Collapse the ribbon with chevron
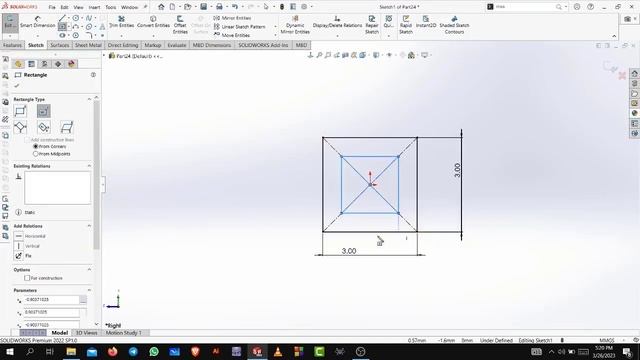This screenshot has height=360, width=640. click(614, 36)
